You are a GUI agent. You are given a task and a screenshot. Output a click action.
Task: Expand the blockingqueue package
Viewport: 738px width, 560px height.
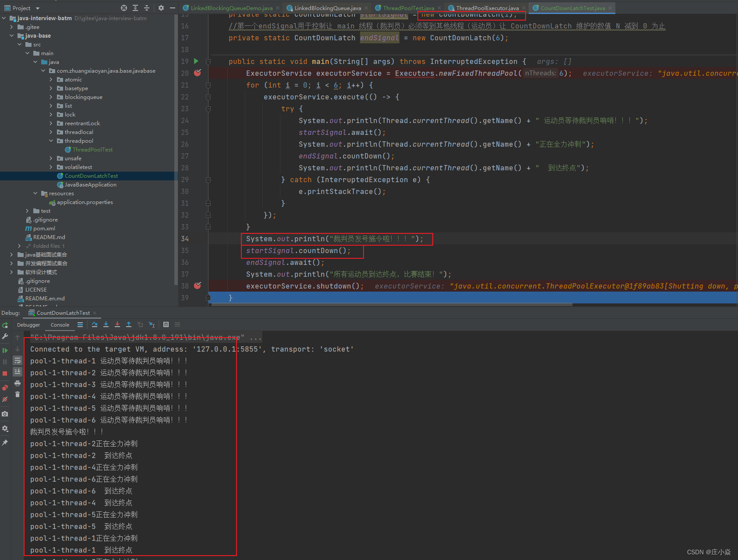[x=51, y=97]
